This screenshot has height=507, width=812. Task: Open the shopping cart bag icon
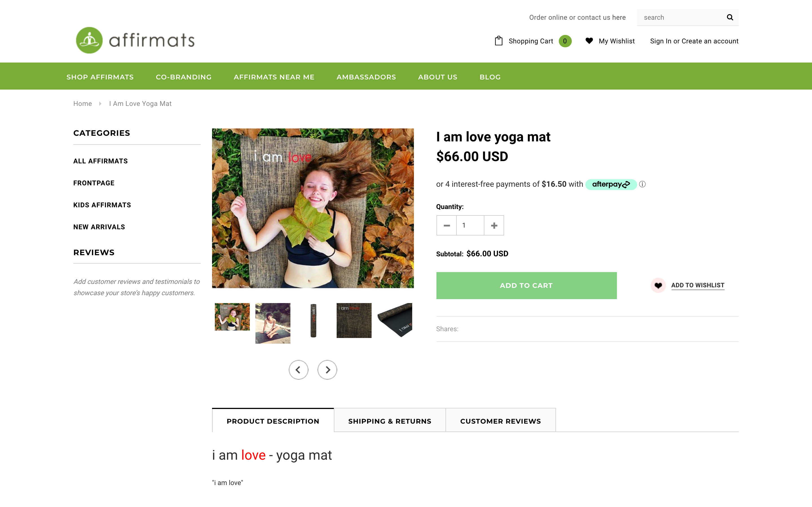498,41
